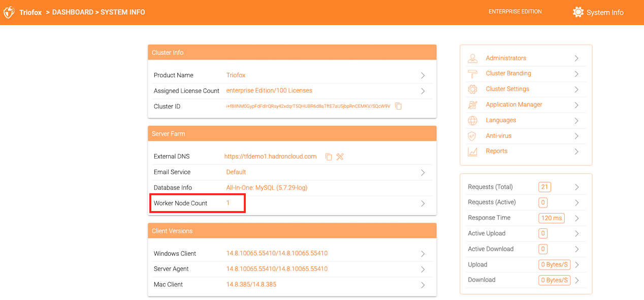This screenshot has width=644, height=300.
Task: Expand the Product Name row chevron
Action: 423,75
